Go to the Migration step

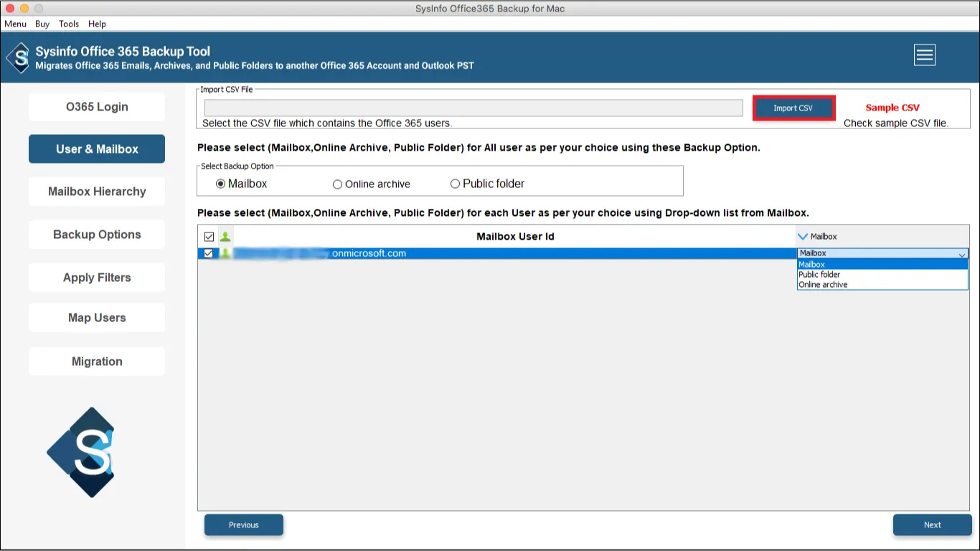[x=97, y=362]
